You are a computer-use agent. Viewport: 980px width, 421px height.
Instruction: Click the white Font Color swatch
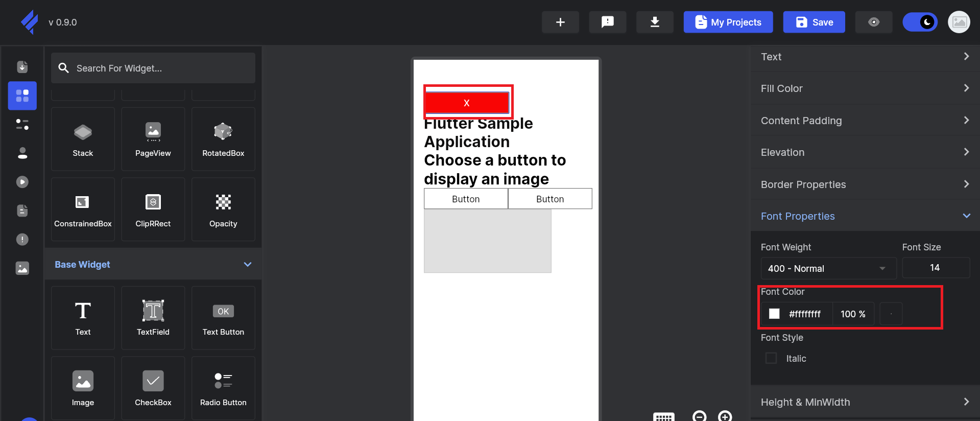click(x=774, y=314)
